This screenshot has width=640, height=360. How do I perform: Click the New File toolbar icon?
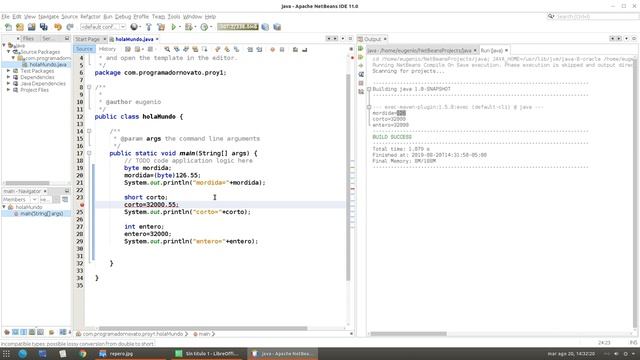[8, 27]
